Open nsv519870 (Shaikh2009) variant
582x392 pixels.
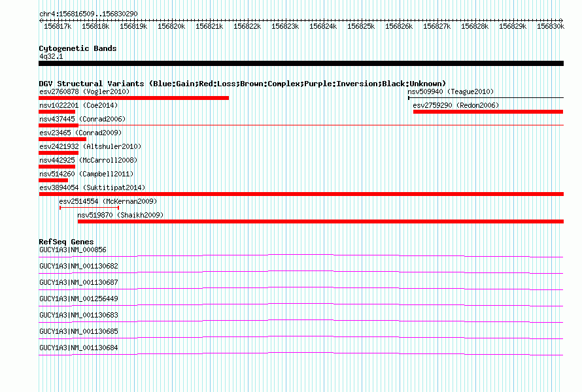(120, 215)
